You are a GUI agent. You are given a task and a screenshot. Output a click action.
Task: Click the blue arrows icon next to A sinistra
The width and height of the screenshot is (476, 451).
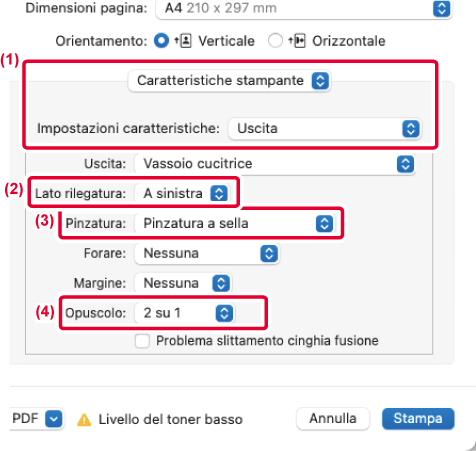[x=219, y=193]
